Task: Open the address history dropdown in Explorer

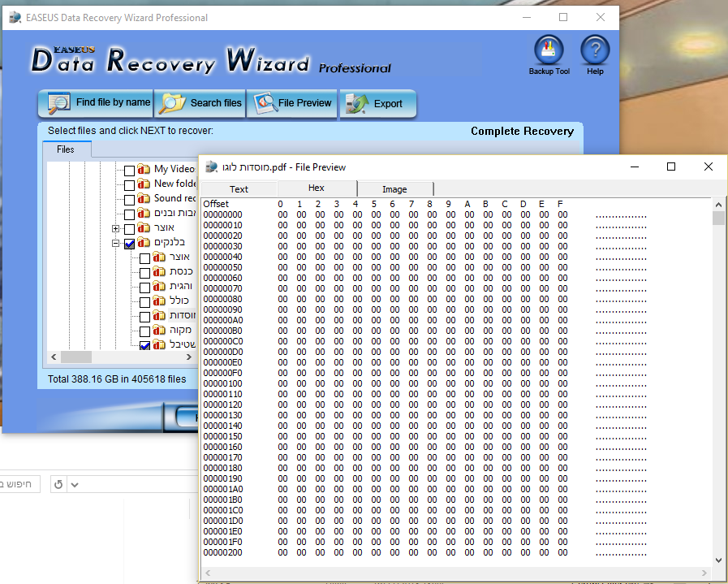Action: coord(75,485)
